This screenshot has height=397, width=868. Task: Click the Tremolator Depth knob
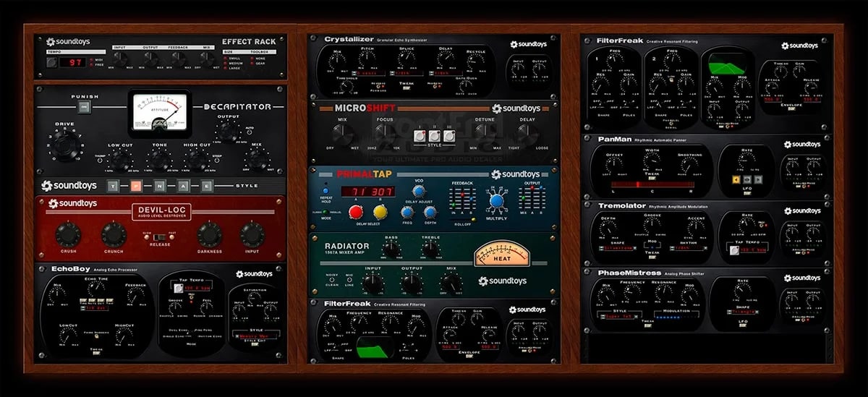point(607,228)
